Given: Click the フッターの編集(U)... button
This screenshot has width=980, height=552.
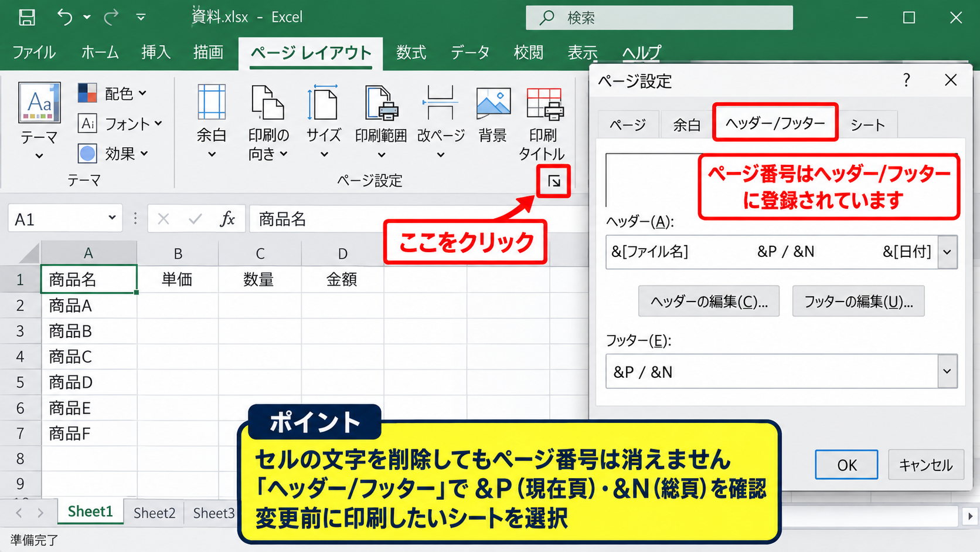Looking at the screenshot, I should 858,302.
